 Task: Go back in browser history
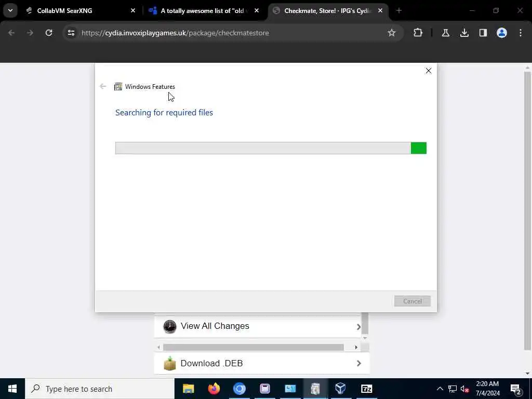pos(11,33)
